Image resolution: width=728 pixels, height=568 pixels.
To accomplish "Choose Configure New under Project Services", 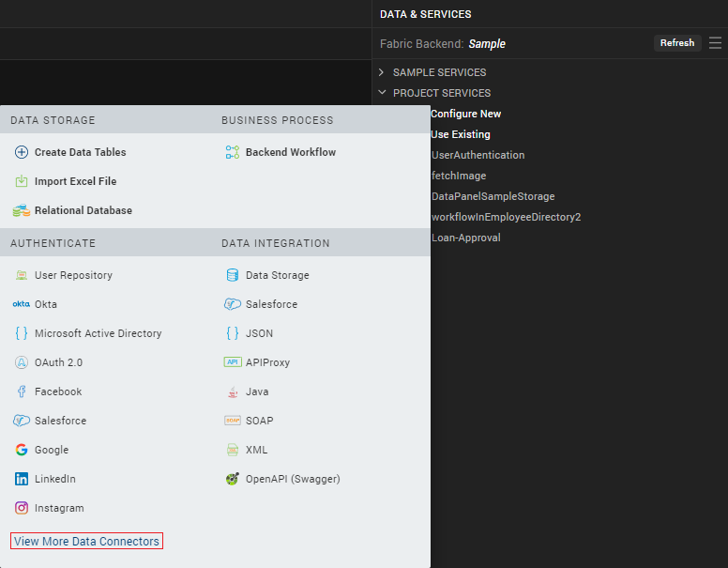I will (465, 114).
